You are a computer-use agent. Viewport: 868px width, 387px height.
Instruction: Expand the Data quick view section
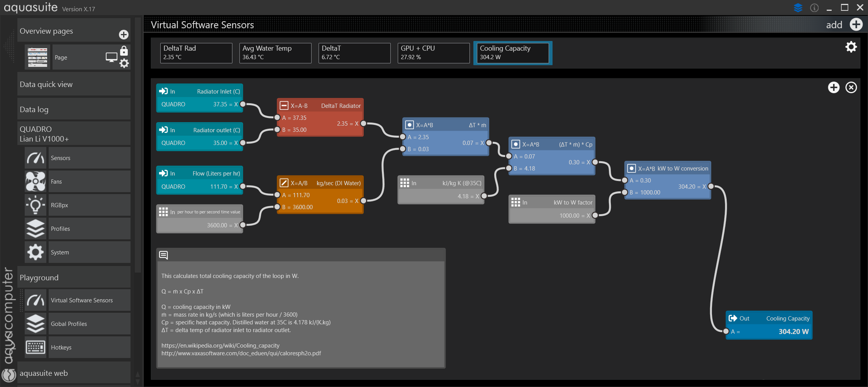click(74, 84)
